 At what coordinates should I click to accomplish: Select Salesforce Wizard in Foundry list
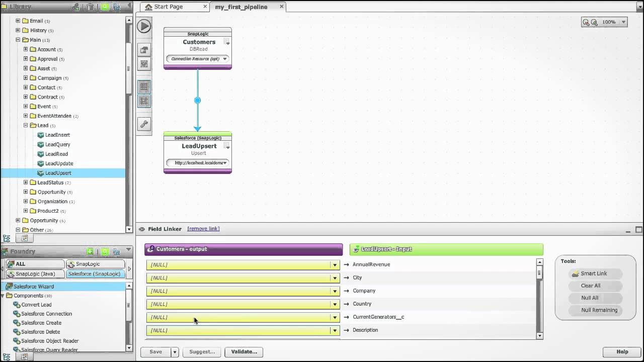(63, 287)
